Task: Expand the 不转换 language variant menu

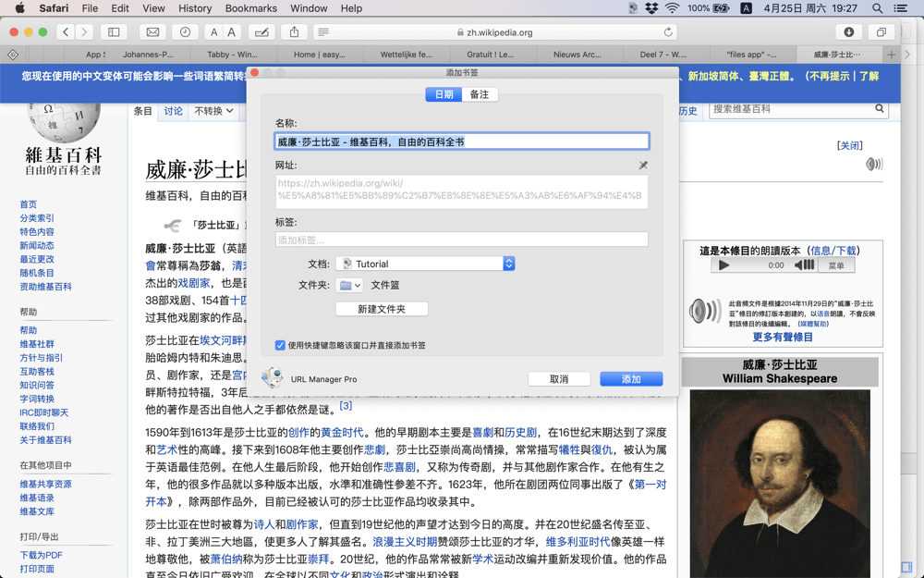Action: pos(213,111)
